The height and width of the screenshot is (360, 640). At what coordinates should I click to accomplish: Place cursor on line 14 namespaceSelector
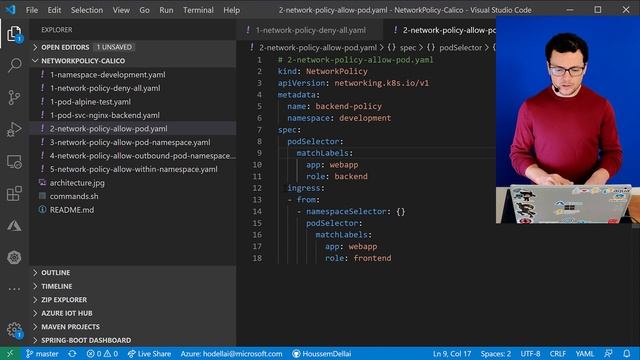click(346, 211)
